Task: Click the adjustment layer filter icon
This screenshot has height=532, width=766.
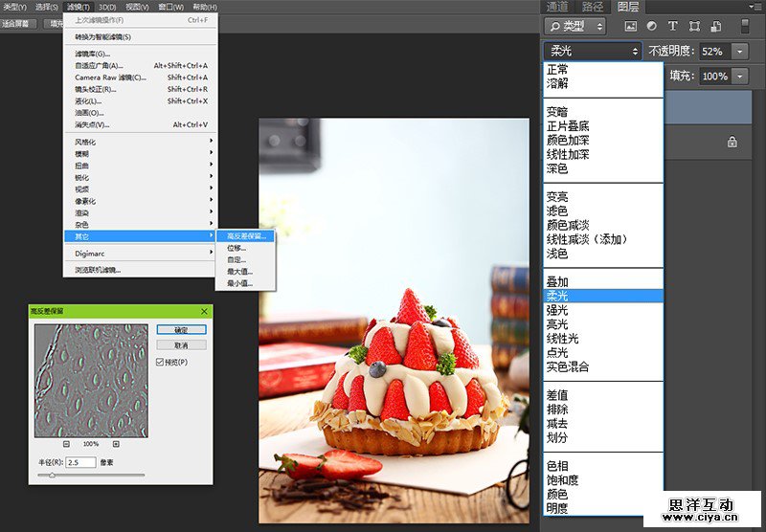Action: coord(652,26)
